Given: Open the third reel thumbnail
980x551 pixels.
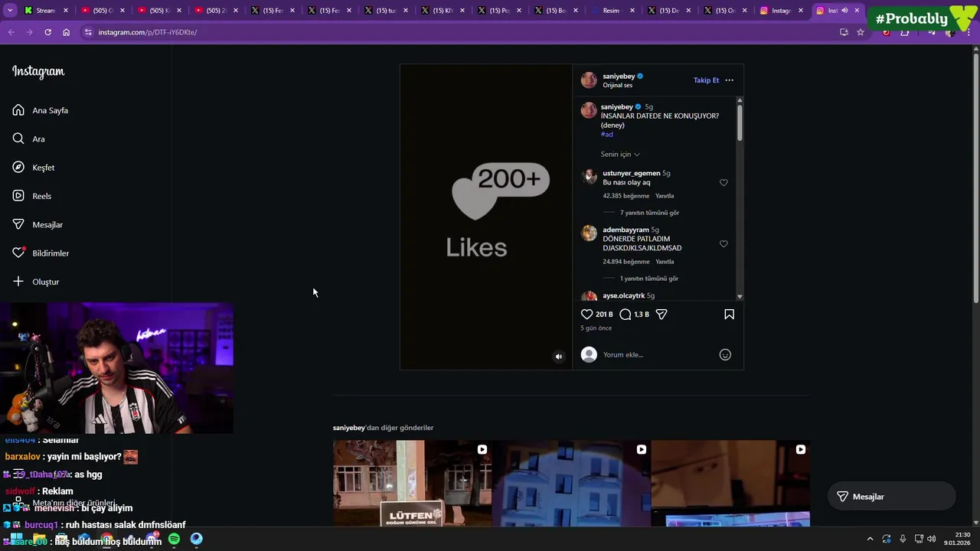Looking at the screenshot, I should pos(730,484).
